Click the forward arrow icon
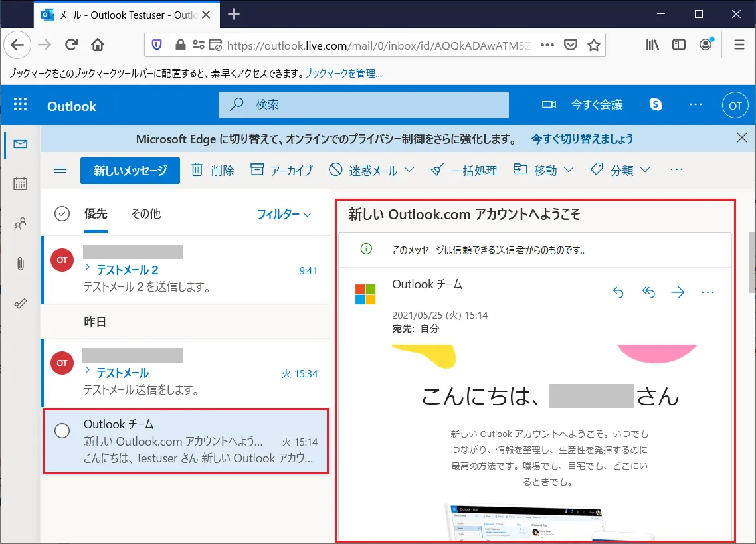The image size is (756, 544). point(678,292)
